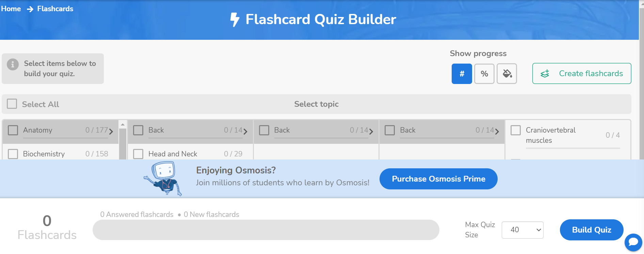Click the lightning bolt icon in title
Screen dimensions: 644x254
click(235, 19)
